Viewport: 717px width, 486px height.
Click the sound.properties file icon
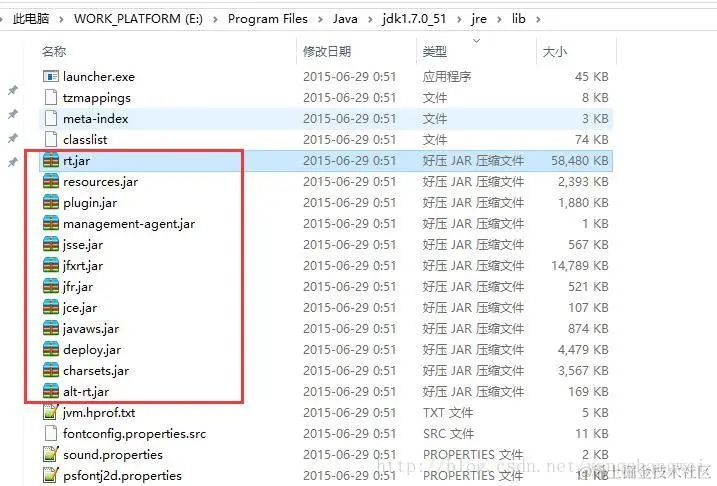point(51,454)
